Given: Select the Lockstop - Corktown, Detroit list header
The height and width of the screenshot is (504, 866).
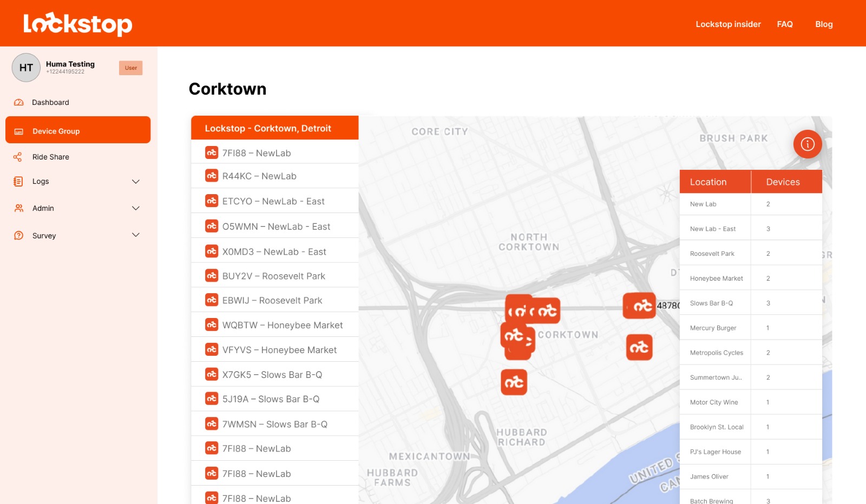Looking at the screenshot, I should (275, 128).
